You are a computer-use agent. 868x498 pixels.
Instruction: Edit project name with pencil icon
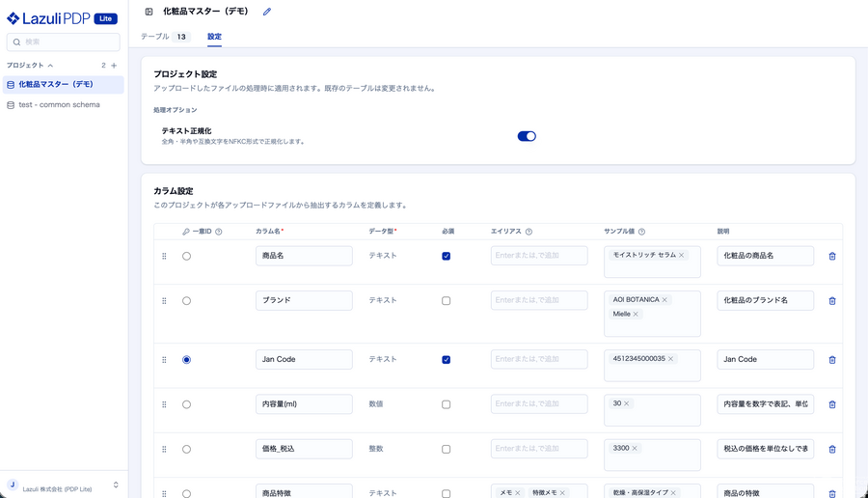coord(267,12)
